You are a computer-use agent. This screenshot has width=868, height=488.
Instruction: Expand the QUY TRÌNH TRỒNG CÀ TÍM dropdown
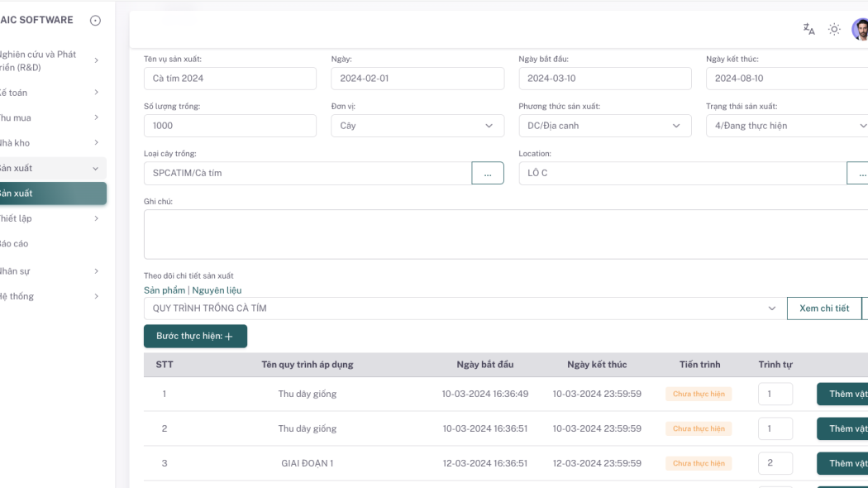pyautogui.click(x=465, y=309)
